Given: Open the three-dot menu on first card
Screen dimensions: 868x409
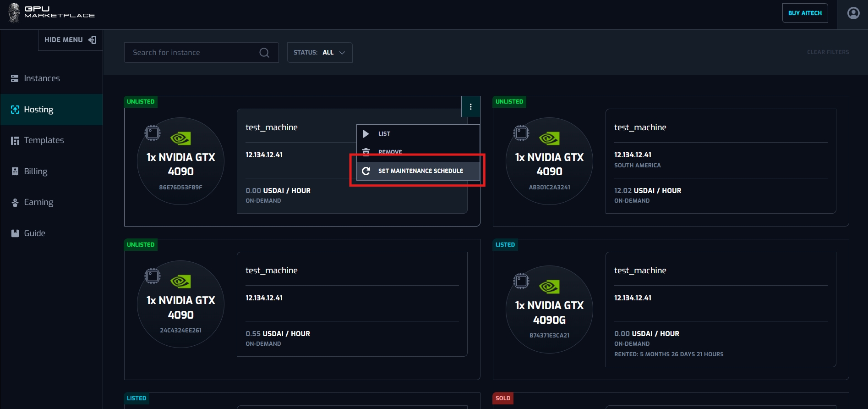Looking at the screenshot, I should coord(470,107).
